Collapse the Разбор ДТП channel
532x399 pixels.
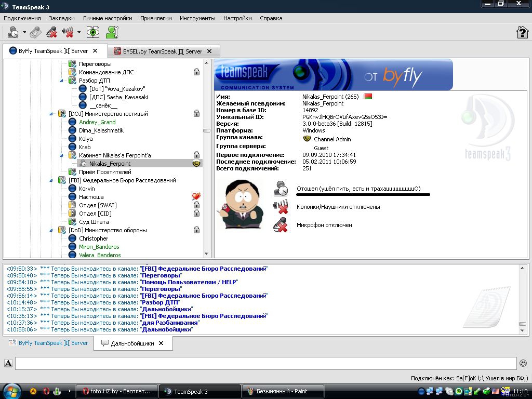tap(62, 81)
